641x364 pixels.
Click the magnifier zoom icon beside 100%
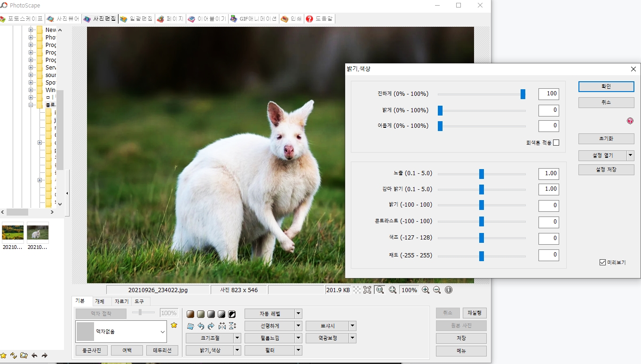click(393, 290)
